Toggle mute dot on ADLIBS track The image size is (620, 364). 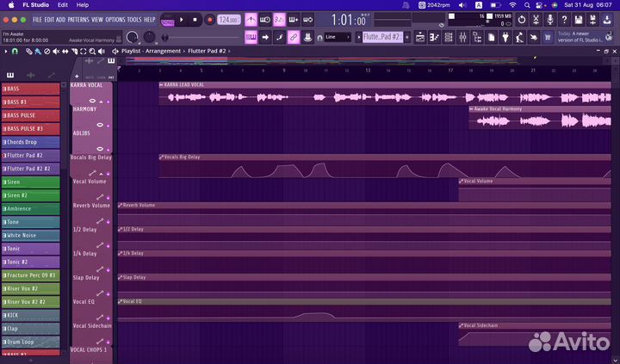point(108,150)
